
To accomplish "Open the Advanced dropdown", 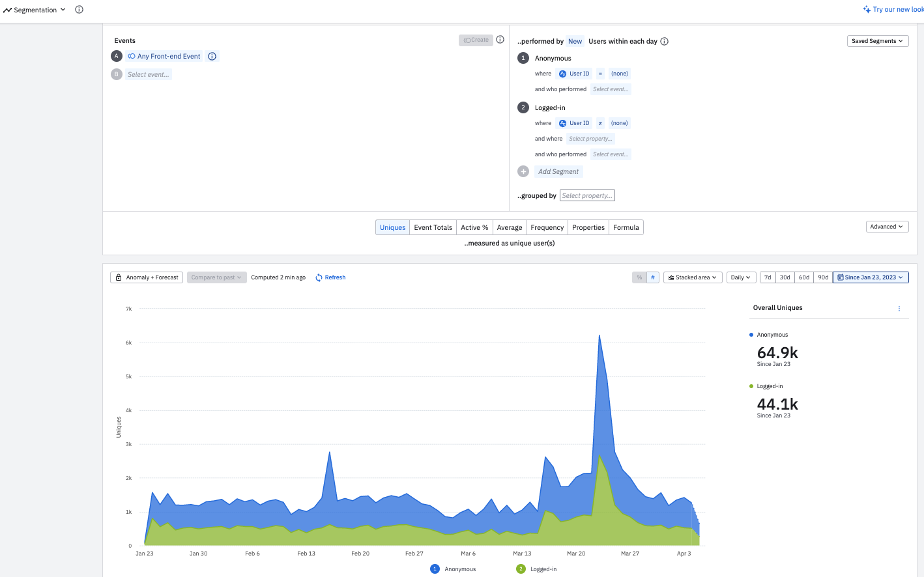I will click(887, 227).
